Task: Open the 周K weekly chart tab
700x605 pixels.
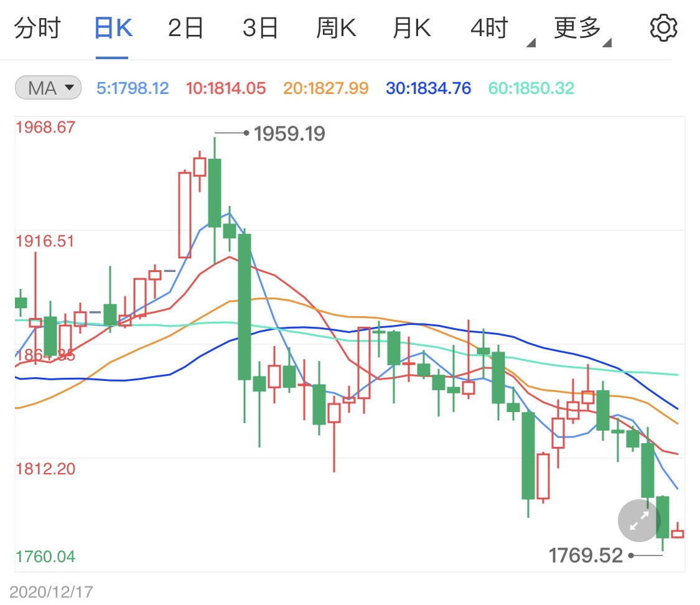Action: [336, 28]
